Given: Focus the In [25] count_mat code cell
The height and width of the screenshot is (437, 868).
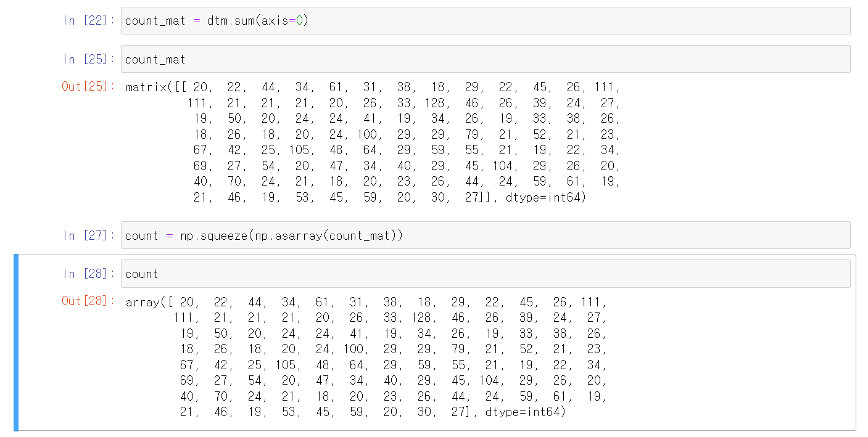Looking at the screenshot, I should (x=485, y=59).
